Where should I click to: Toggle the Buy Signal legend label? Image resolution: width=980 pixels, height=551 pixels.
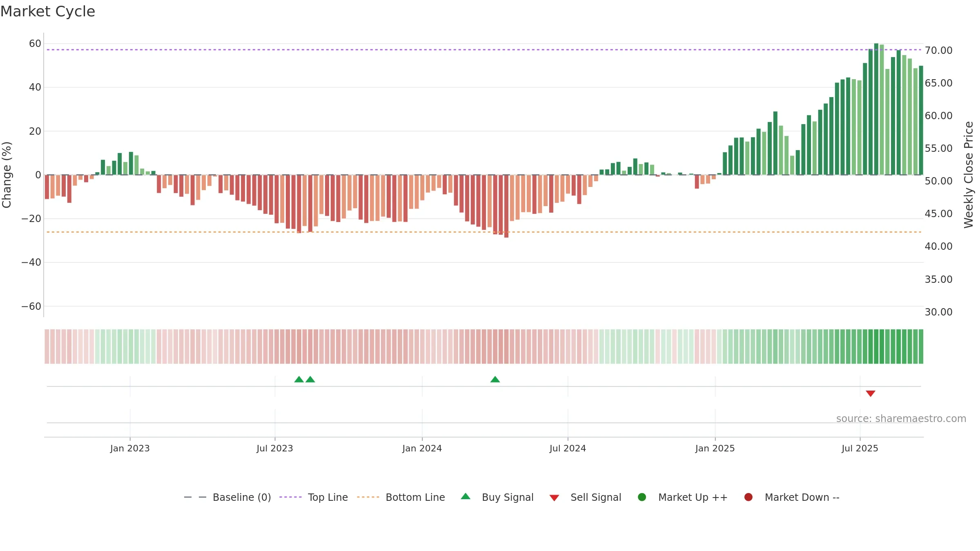(x=508, y=497)
